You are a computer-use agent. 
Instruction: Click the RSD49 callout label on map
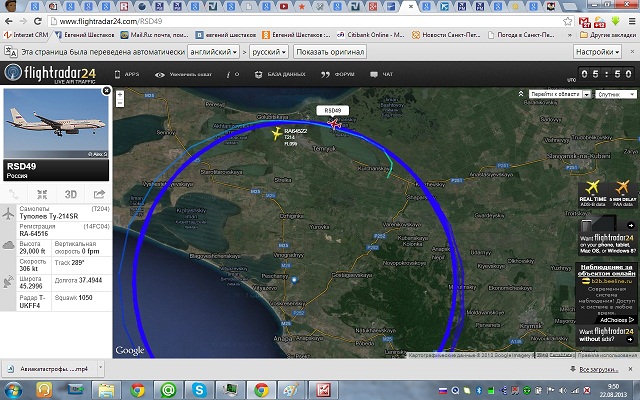coord(333,110)
